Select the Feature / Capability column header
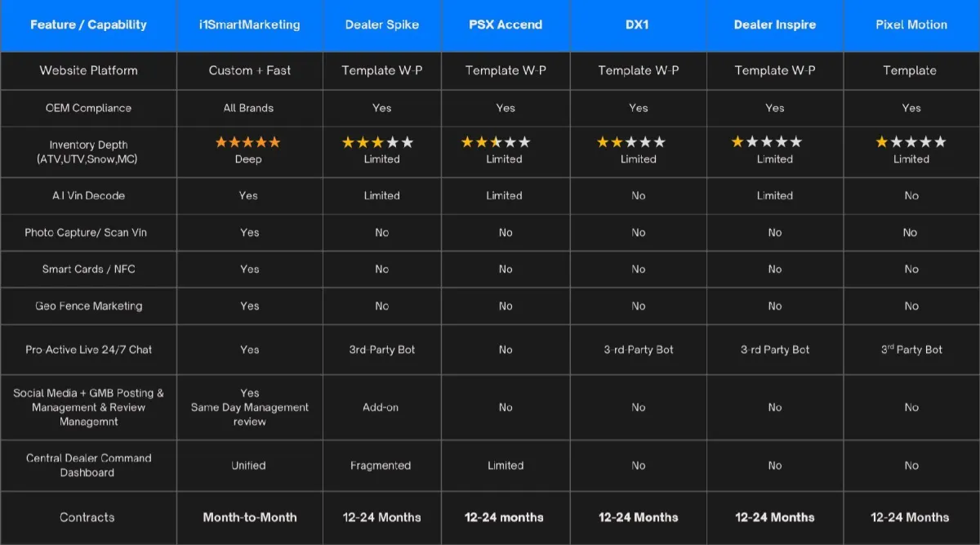The image size is (980, 545). (x=88, y=25)
